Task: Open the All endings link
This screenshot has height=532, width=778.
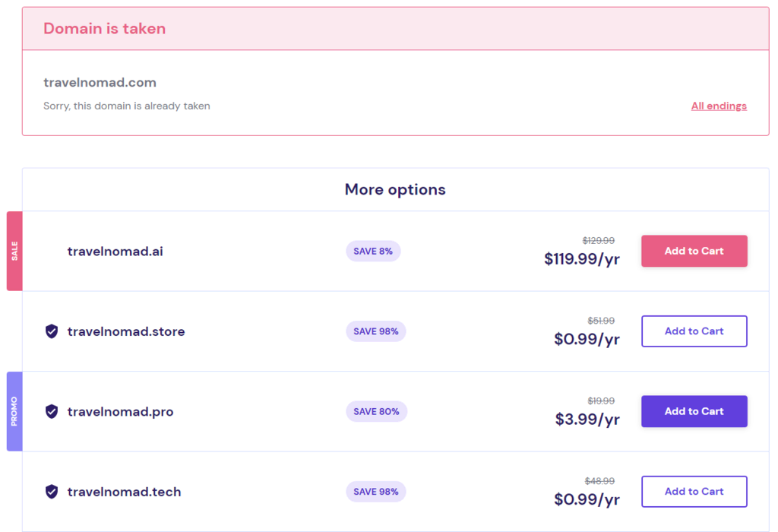Action: (x=719, y=106)
